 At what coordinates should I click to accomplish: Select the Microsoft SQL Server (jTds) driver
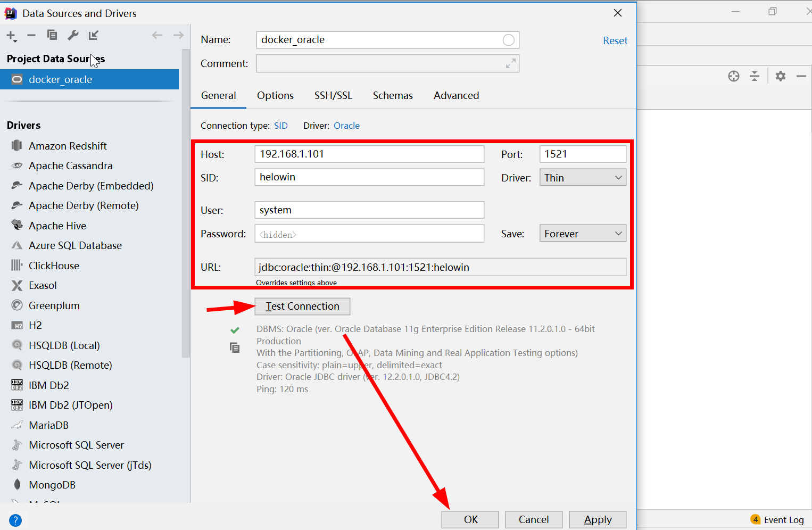click(x=90, y=465)
